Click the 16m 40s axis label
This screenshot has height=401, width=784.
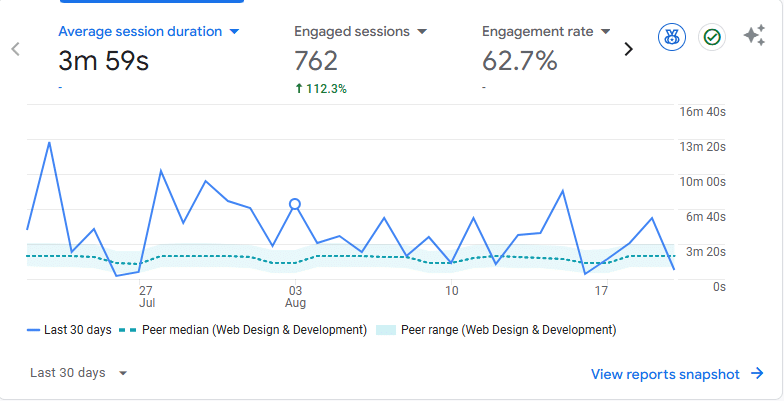(x=702, y=112)
